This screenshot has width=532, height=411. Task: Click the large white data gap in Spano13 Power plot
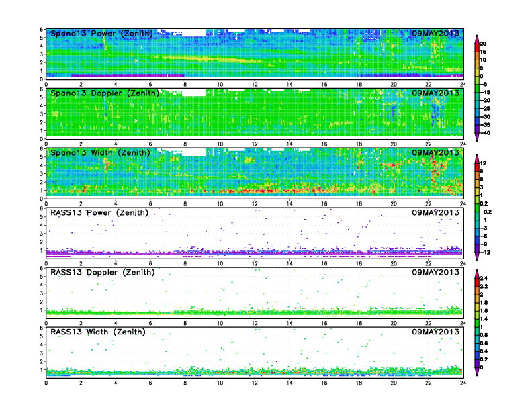[194, 33]
